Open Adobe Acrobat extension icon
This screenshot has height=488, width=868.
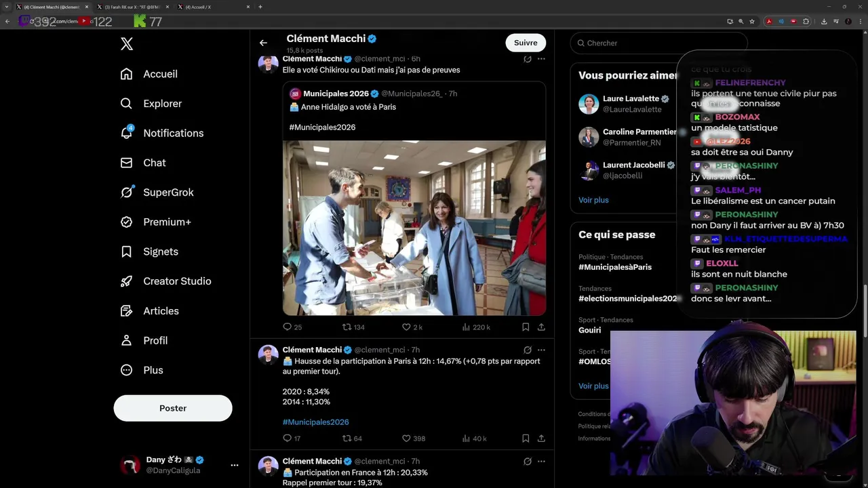[x=769, y=22]
